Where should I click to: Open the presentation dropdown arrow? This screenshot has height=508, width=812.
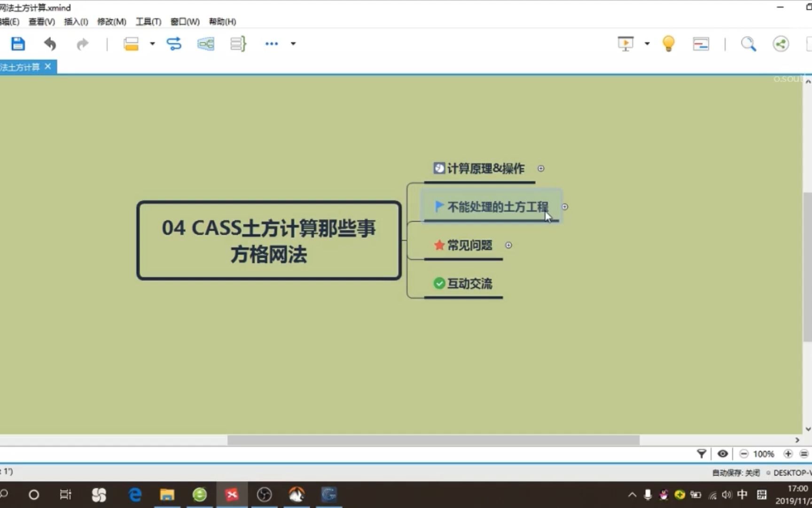pos(647,44)
